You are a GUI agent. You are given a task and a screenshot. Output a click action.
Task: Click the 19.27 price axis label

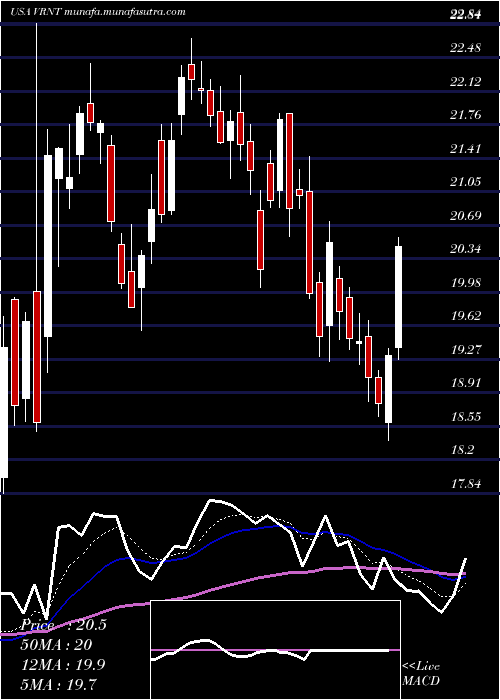tap(466, 349)
